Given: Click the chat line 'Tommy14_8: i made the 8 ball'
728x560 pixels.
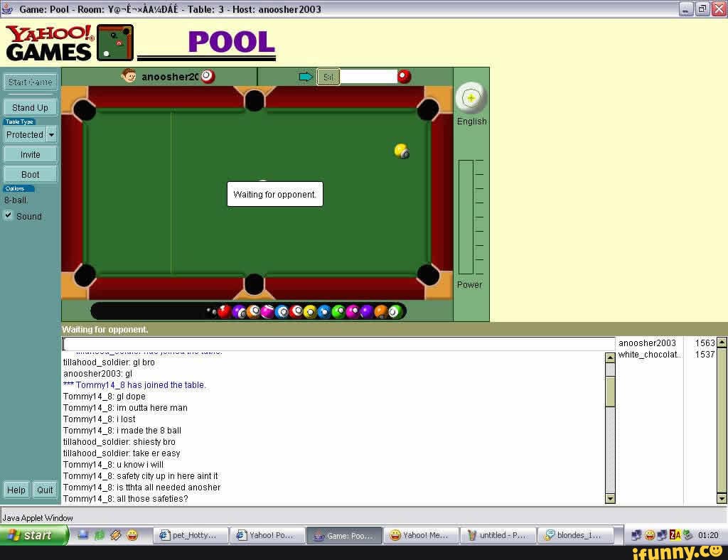Looking at the screenshot, I should click(x=122, y=431).
